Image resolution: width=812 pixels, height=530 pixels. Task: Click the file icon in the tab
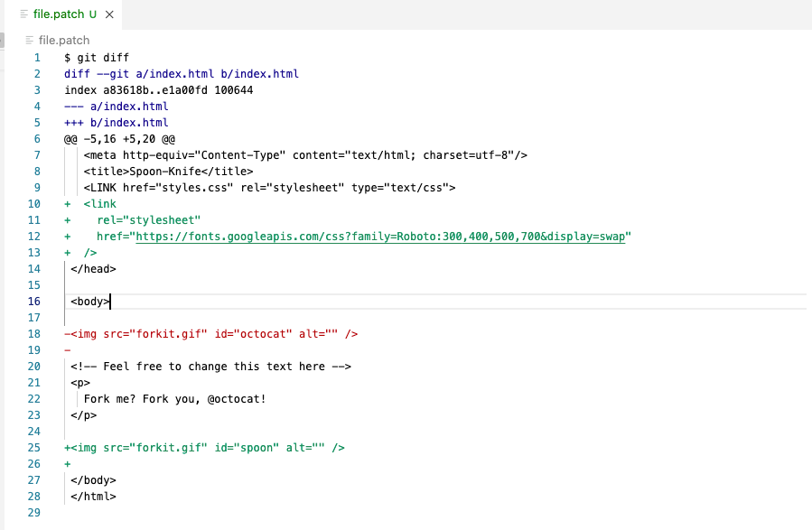[x=23, y=14]
